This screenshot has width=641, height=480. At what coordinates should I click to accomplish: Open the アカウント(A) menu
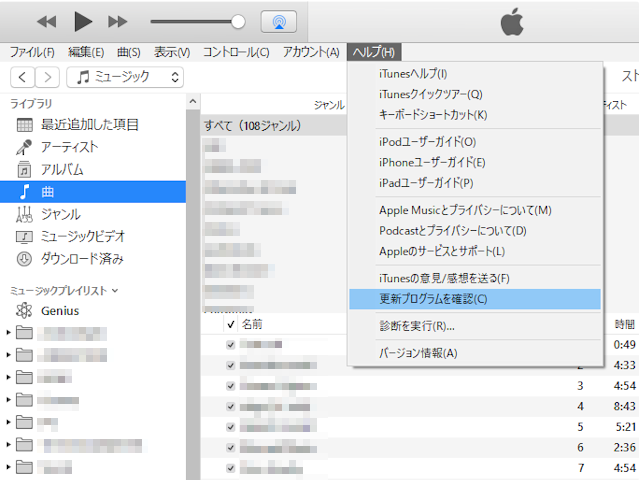[x=311, y=52]
